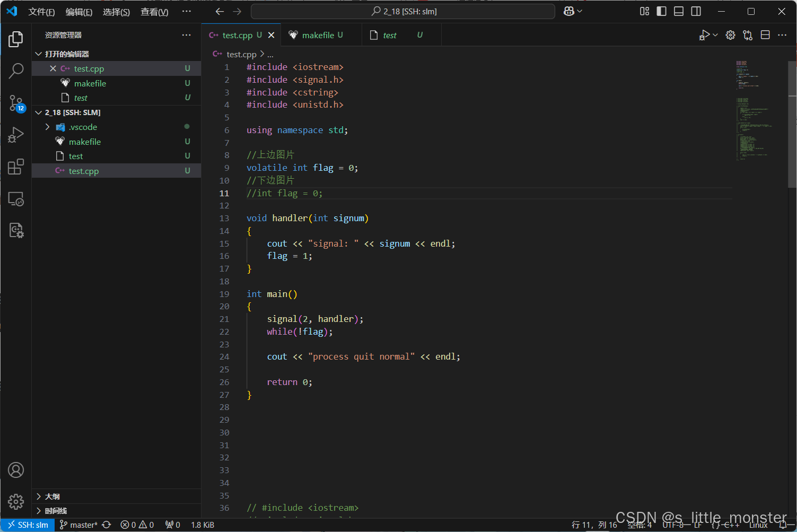
Task: Expand the 大纲 outline section
Action: pos(52,496)
